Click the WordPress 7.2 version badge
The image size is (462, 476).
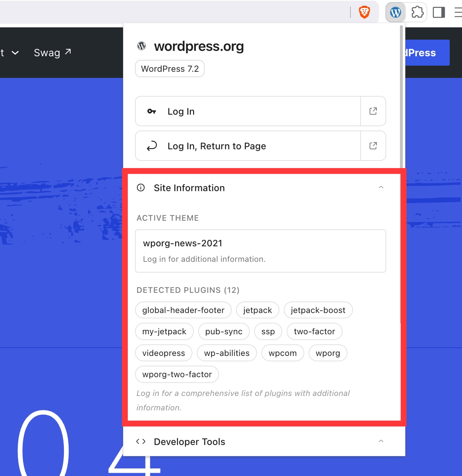tap(170, 69)
